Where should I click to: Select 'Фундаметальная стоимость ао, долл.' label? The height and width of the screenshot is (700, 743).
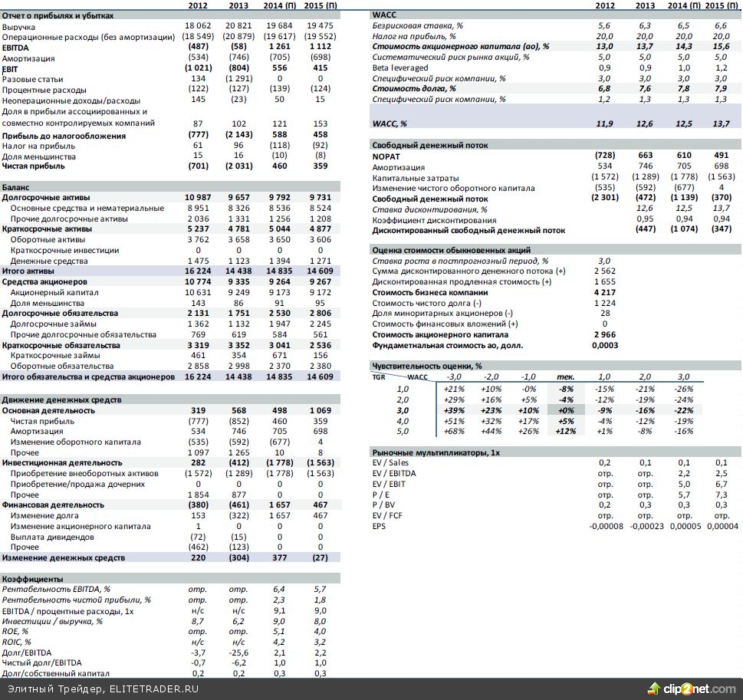pyautogui.click(x=447, y=346)
